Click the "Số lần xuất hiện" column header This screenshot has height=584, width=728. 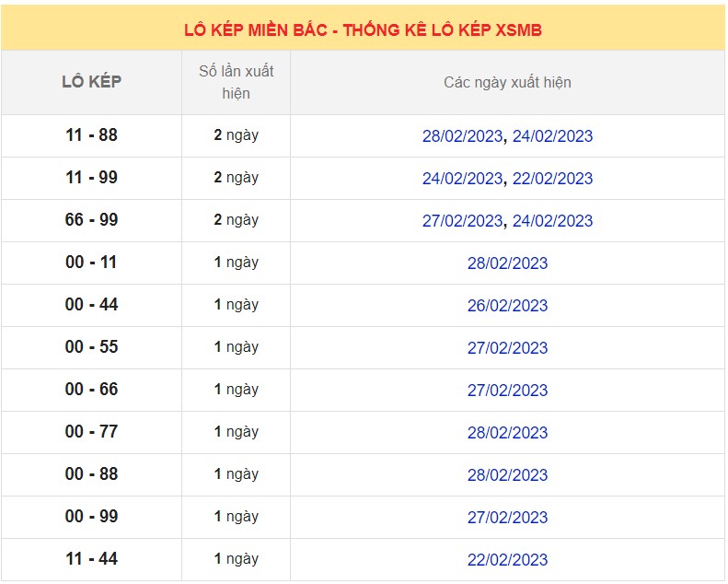(x=236, y=82)
